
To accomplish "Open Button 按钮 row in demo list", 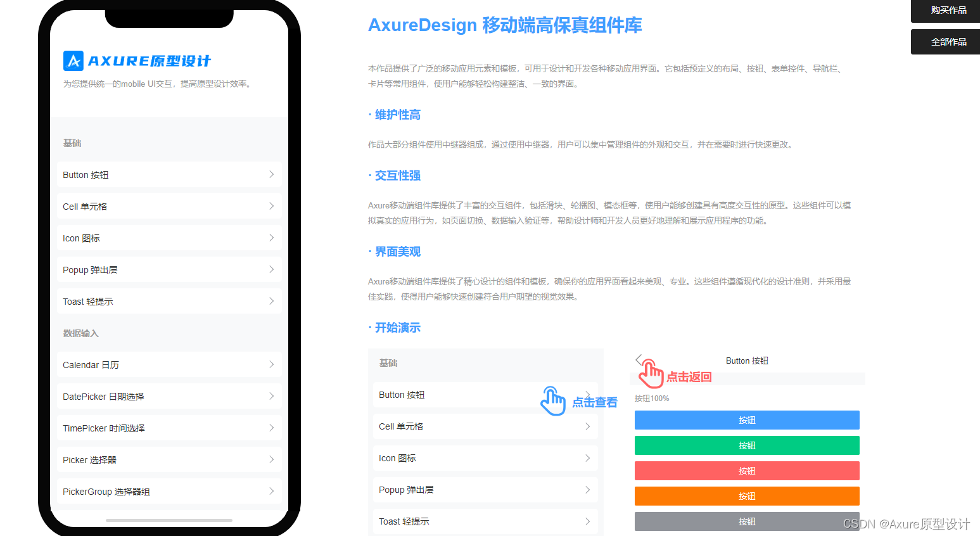I will [485, 395].
